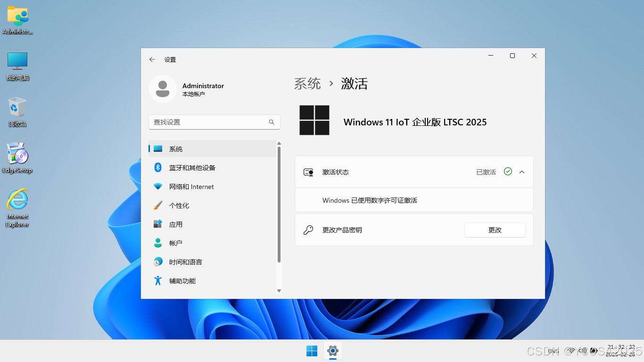
Task: Click the Administrator account avatar
Action: [163, 89]
